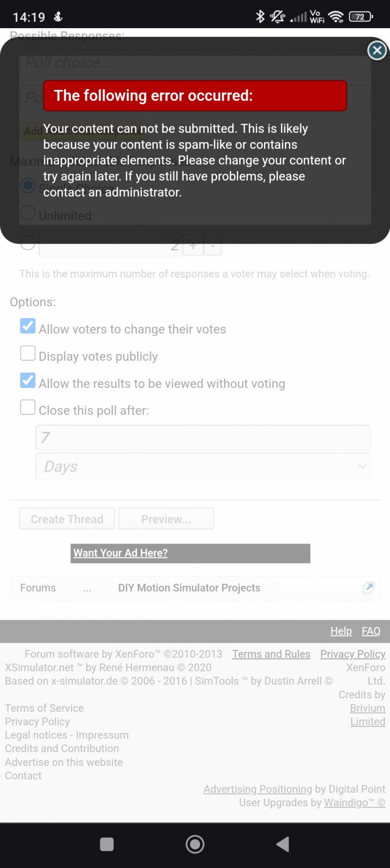
Task: Tap the Android back navigation triangle
Action: pyautogui.click(x=283, y=844)
